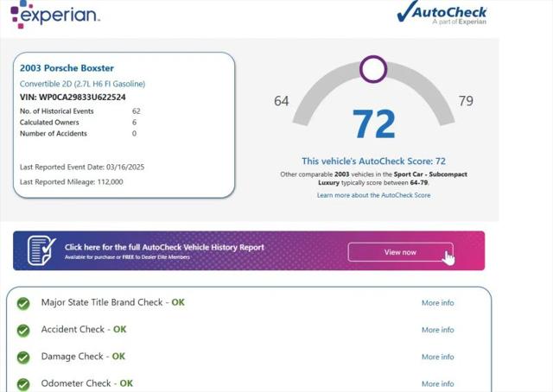Click the full AutoCheck Vehicle History Report banner text
The image size is (553, 392).
(164, 247)
